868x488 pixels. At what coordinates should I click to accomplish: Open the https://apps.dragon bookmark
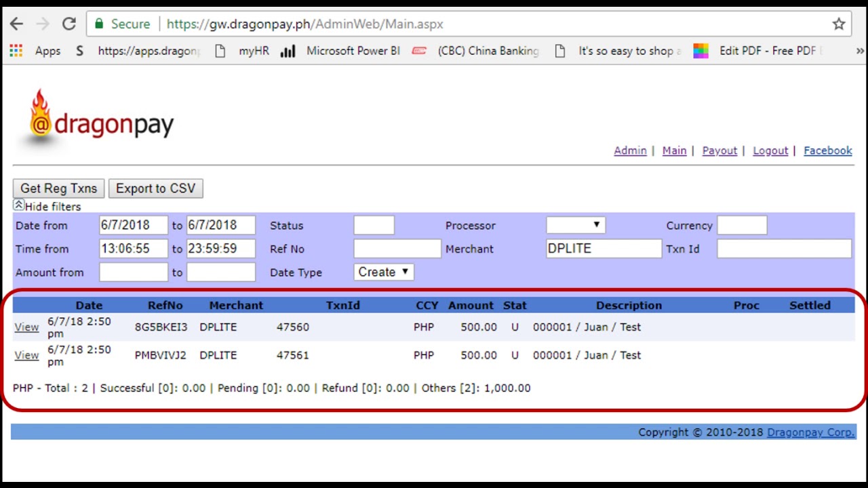pyautogui.click(x=149, y=51)
